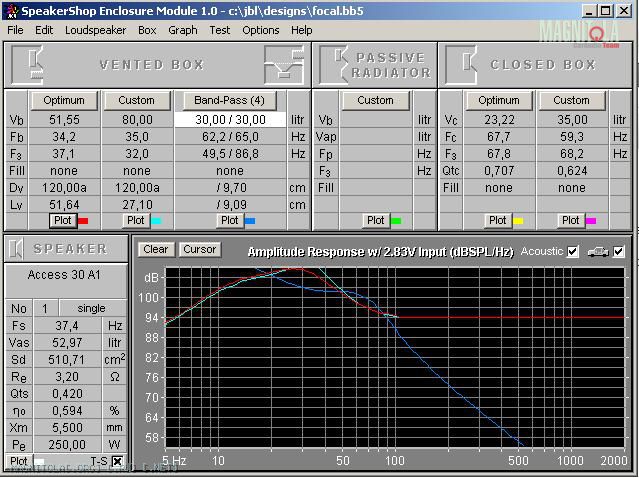Click the Band-Pass F3 value 49,5 / 86,8
639x478 pixels.
[230, 154]
